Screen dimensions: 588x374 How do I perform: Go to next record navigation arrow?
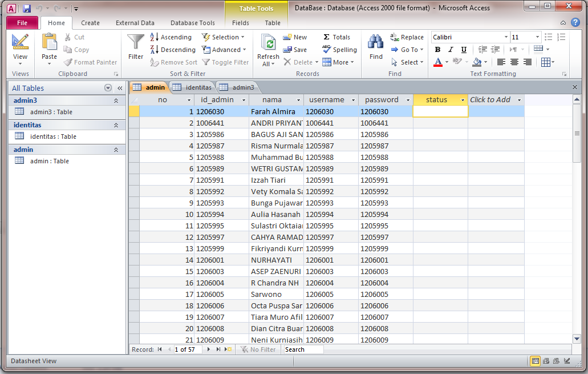click(209, 349)
